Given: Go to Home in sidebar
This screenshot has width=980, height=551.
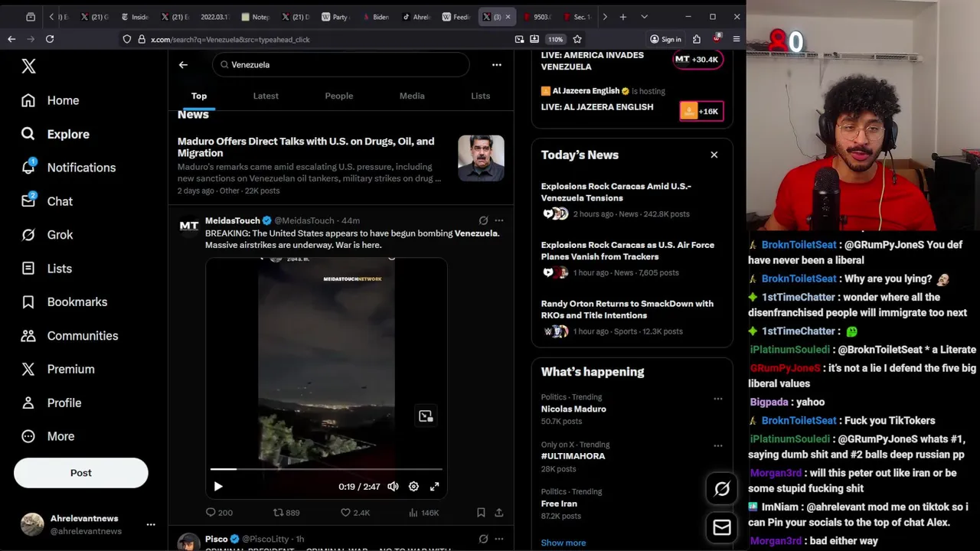Looking at the screenshot, I should point(51,100).
